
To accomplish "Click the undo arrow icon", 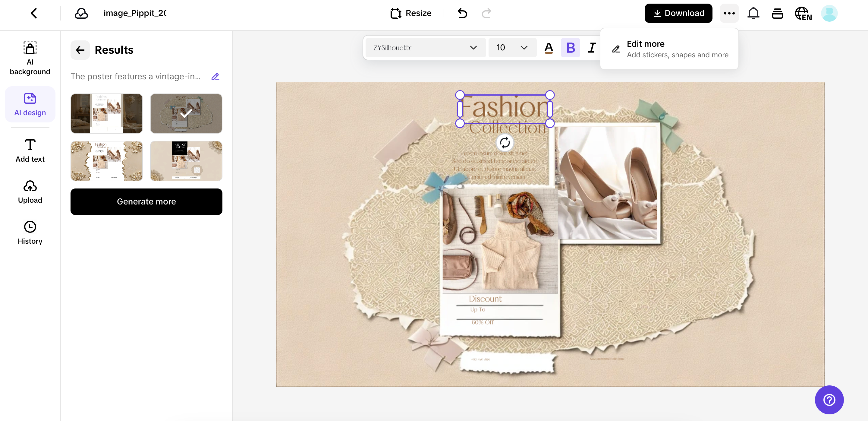I will [462, 13].
